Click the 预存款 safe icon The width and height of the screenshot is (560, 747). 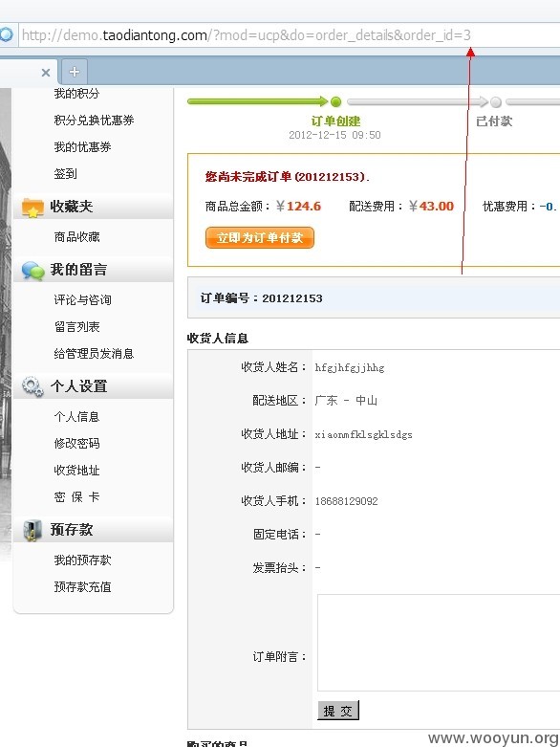click(32, 530)
